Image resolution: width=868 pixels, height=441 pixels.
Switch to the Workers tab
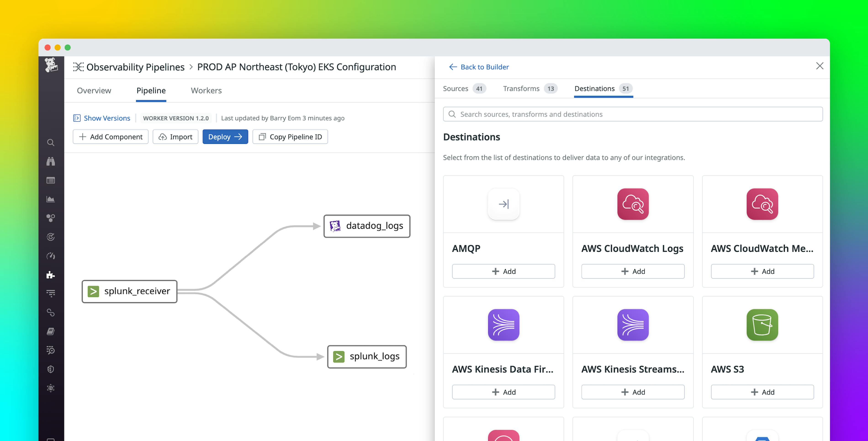206,90
